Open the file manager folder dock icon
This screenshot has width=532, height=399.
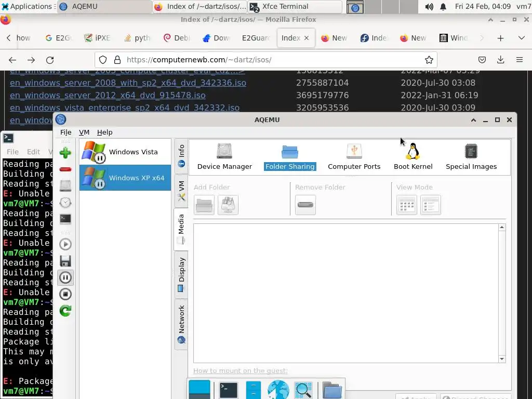pos(331,390)
